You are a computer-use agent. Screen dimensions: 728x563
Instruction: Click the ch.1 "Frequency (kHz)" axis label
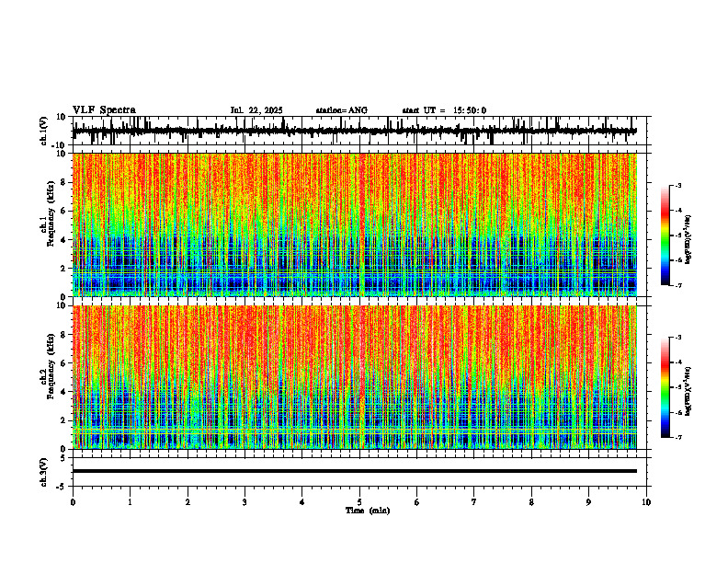tap(51, 214)
